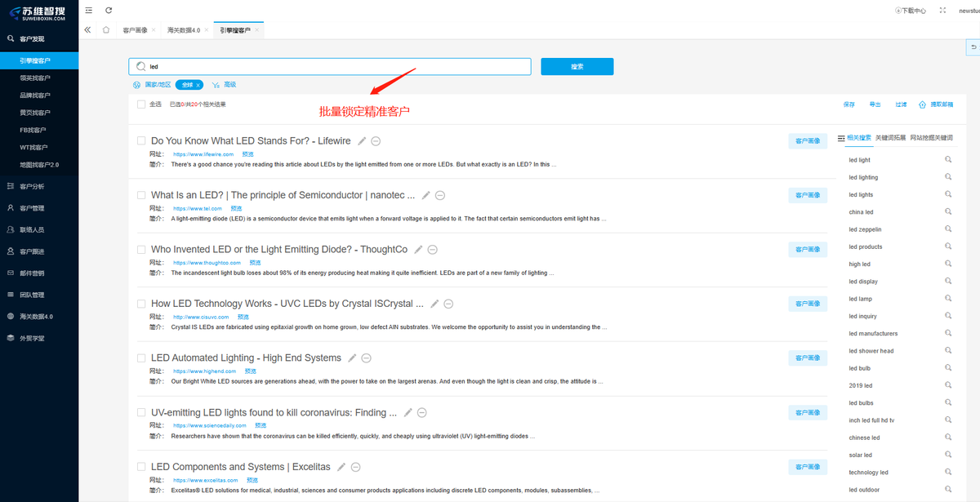
Task: Expand the 客户发现 sidebar section
Action: pos(39,38)
